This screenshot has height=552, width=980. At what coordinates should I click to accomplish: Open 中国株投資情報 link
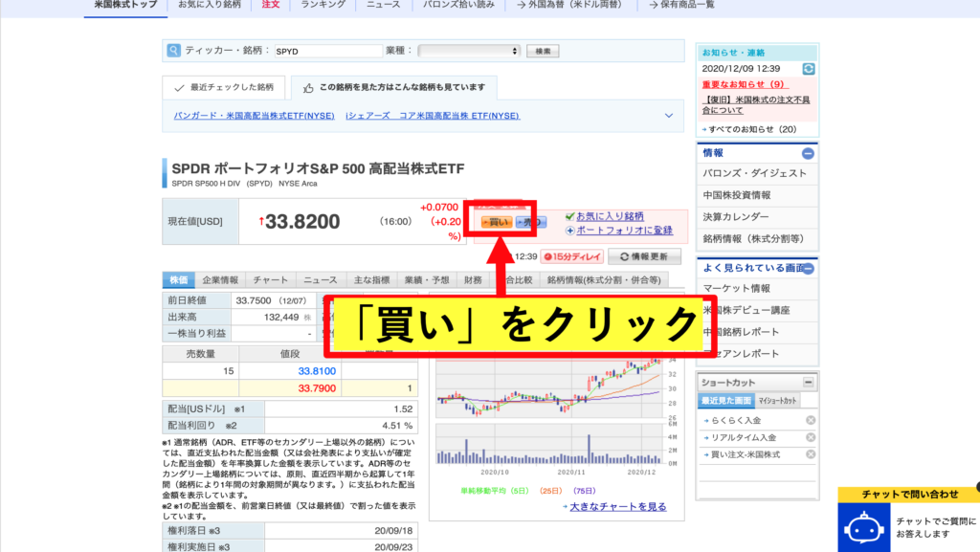tap(737, 195)
